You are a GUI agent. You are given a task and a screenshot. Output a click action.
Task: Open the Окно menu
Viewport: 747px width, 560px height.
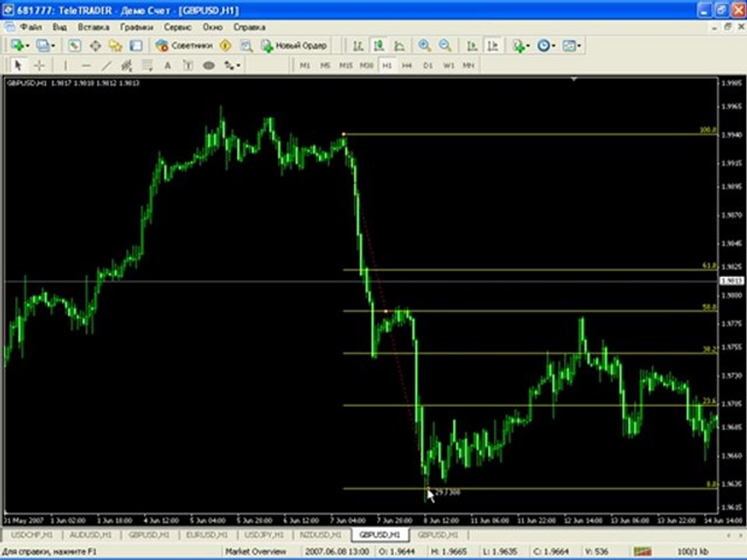tap(212, 27)
